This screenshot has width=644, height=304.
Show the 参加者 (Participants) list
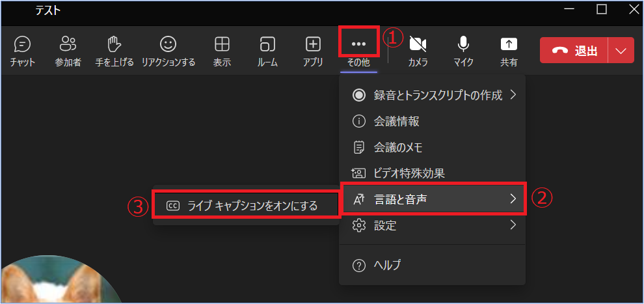pos(68,51)
